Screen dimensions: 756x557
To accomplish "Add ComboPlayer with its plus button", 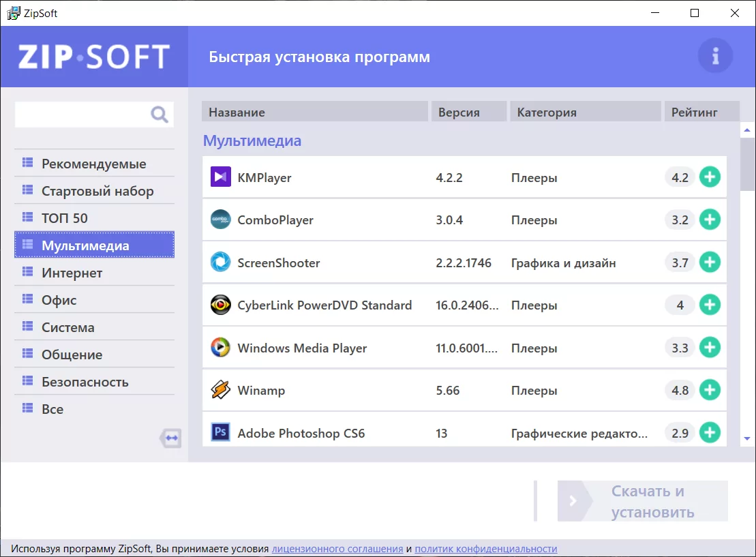I will [710, 220].
